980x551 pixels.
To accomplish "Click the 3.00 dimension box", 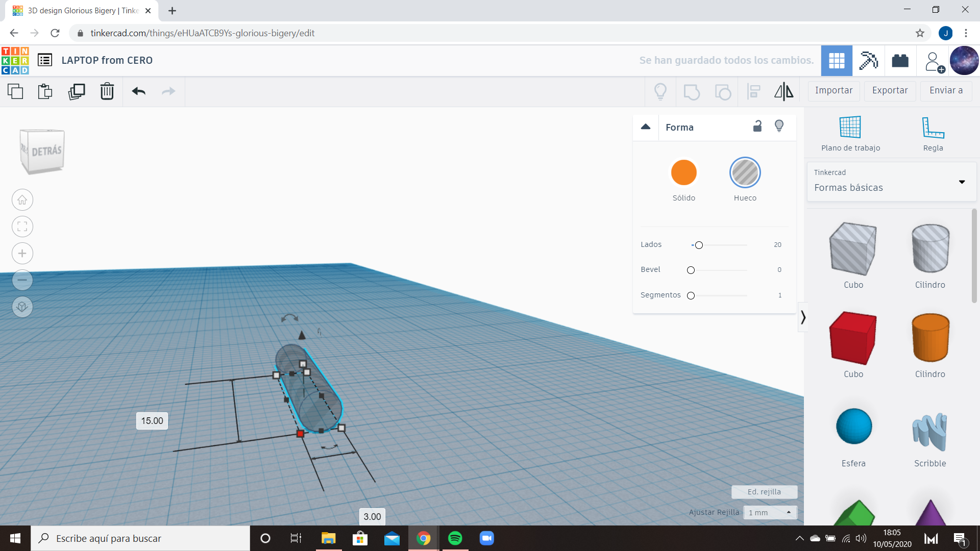I will pyautogui.click(x=372, y=516).
